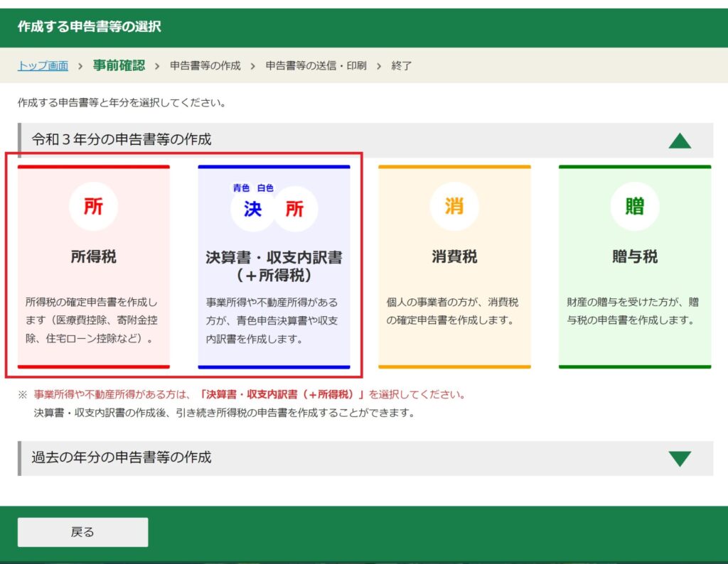Click the 戻る button
This screenshot has height=564, width=728.
tap(82, 532)
